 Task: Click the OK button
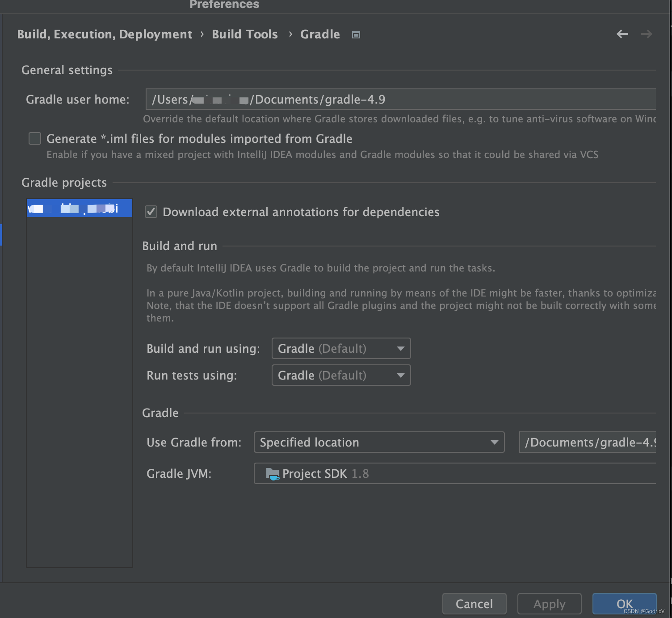pos(624,604)
